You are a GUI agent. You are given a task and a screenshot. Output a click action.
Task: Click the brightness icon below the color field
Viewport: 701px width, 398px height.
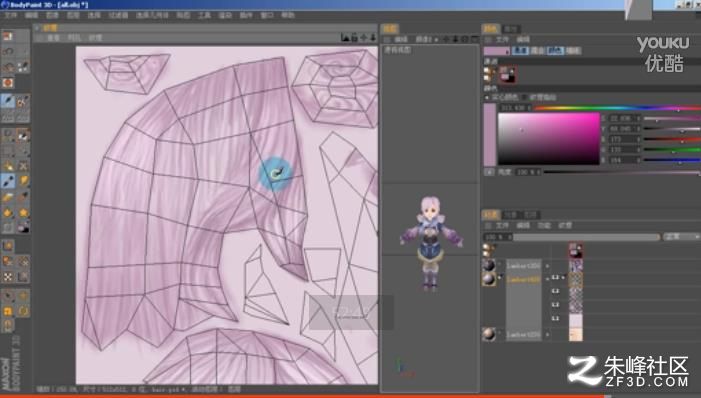tap(489, 172)
